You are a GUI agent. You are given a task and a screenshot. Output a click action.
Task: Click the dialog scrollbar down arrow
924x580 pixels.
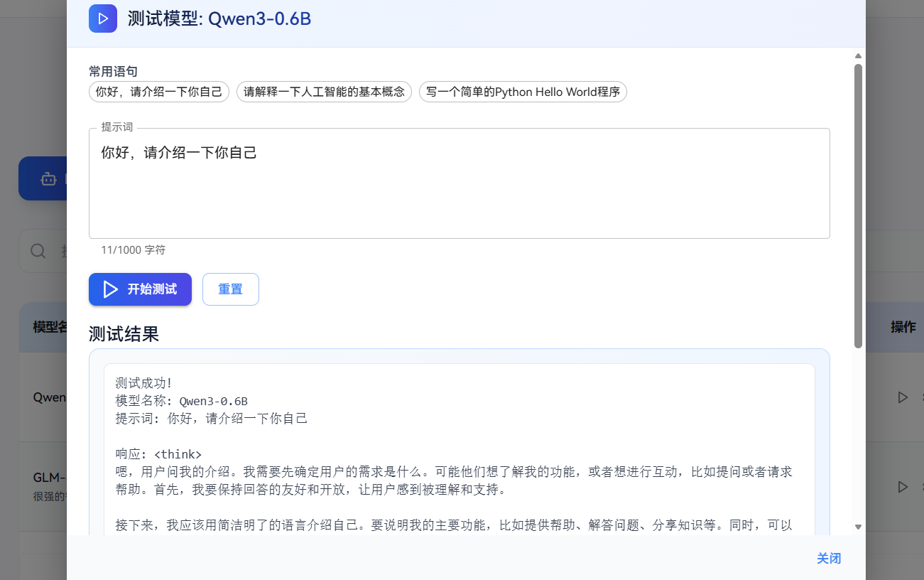click(858, 527)
